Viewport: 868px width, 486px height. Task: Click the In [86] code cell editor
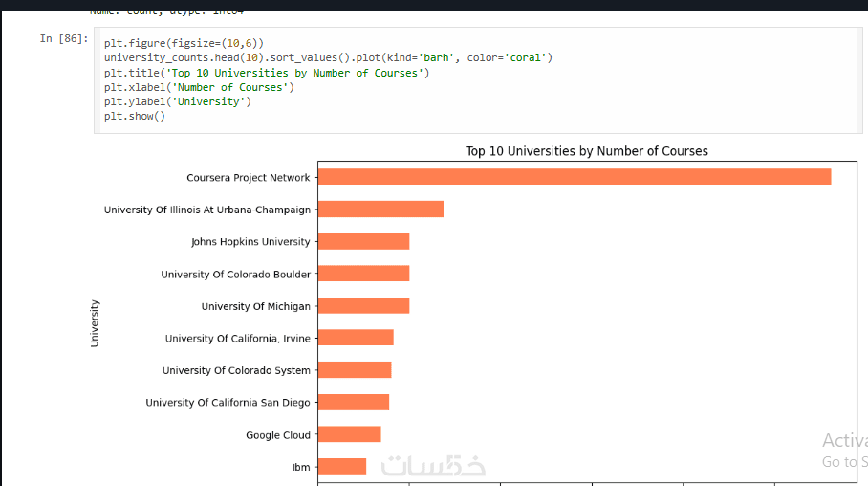[478, 80]
